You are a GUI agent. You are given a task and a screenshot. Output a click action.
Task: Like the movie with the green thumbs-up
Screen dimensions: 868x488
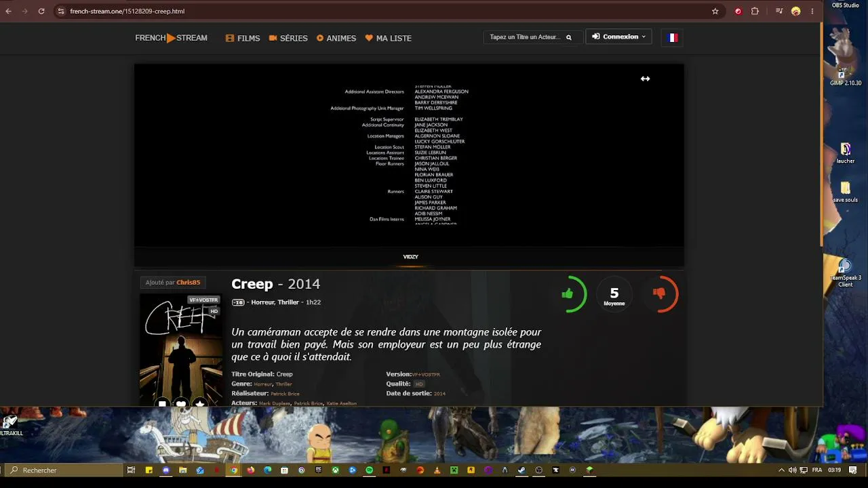pos(568,293)
